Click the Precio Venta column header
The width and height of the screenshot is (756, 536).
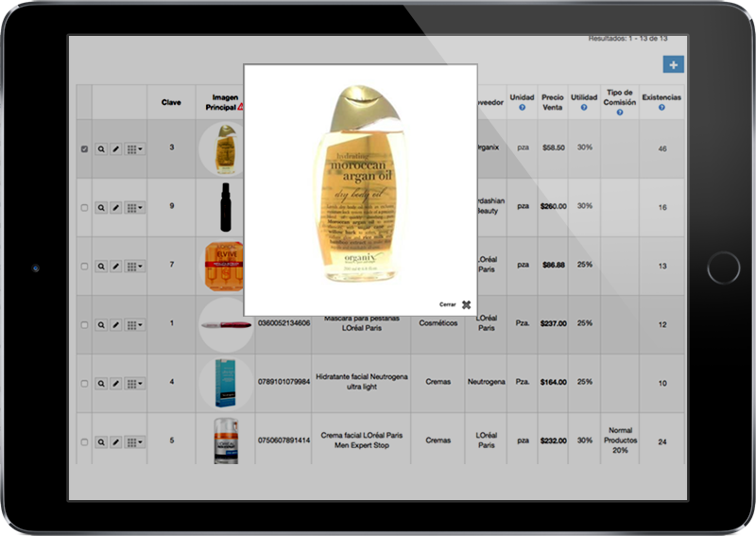point(553,102)
